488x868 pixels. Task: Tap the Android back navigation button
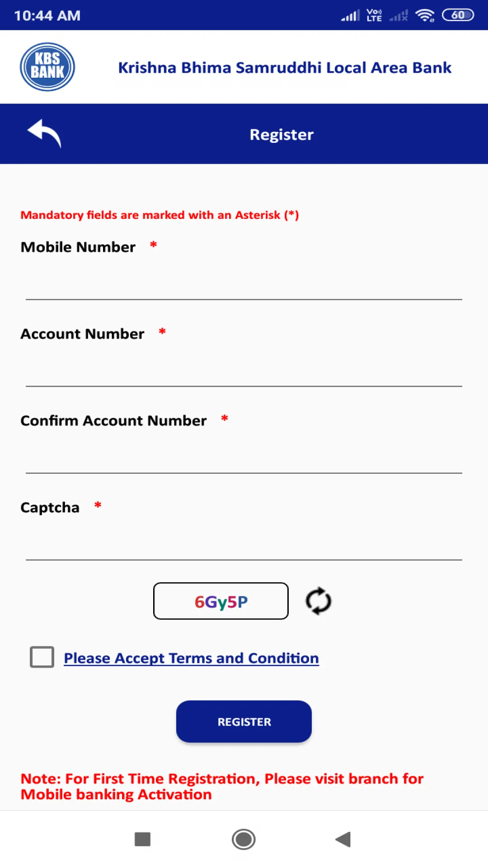343,840
